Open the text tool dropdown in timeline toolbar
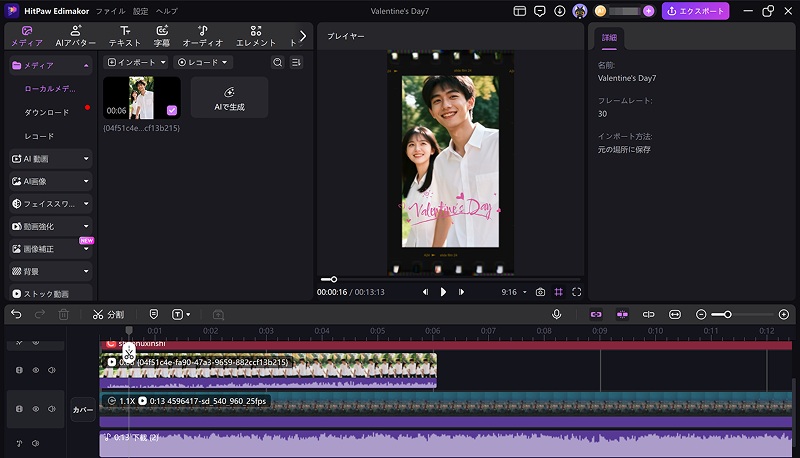 click(x=181, y=314)
